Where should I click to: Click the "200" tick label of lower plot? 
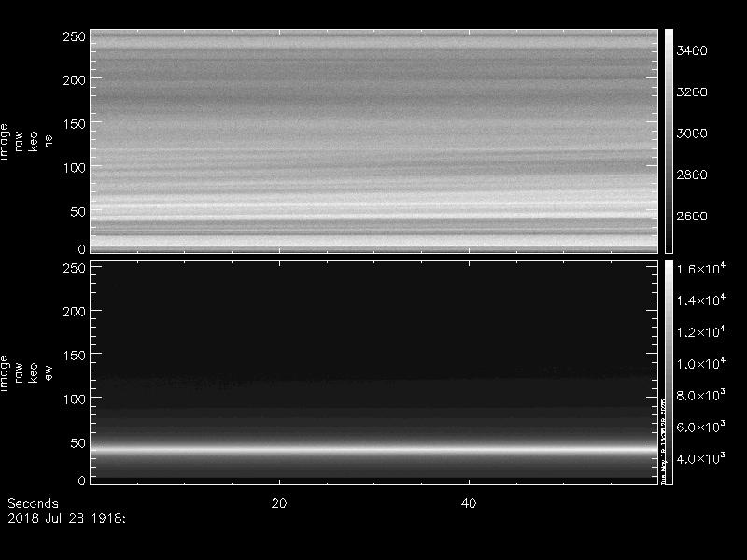click(75, 312)
